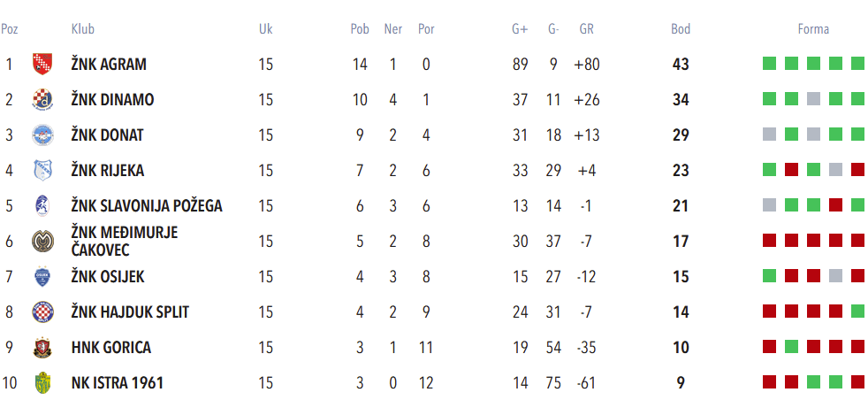Open the ŽNK AGRAM team link

click(x=109, y=64)
